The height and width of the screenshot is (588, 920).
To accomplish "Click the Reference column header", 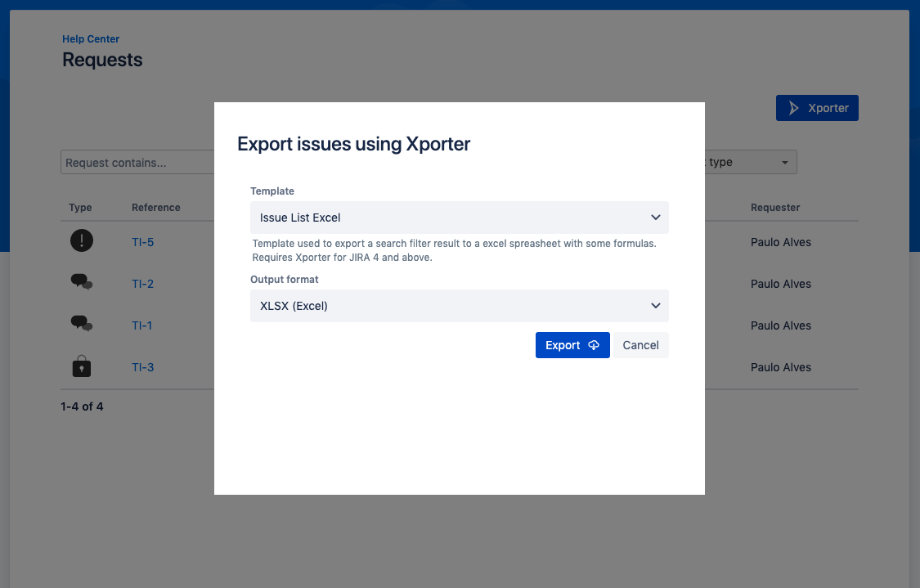I will 156,208.
